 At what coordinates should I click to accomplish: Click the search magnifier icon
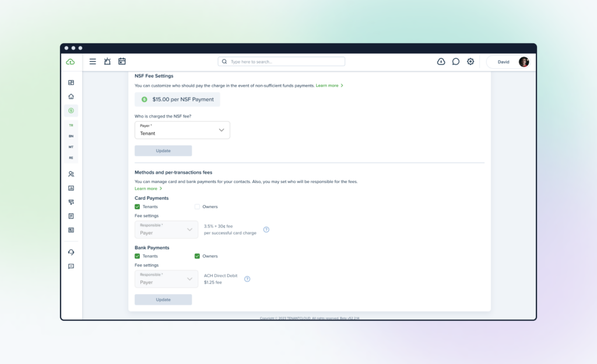click(224, 61)
